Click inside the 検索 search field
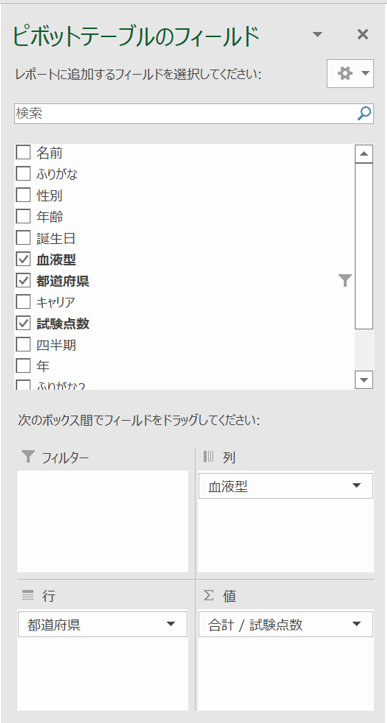This screenshot has height=723, width=387. 185,113
